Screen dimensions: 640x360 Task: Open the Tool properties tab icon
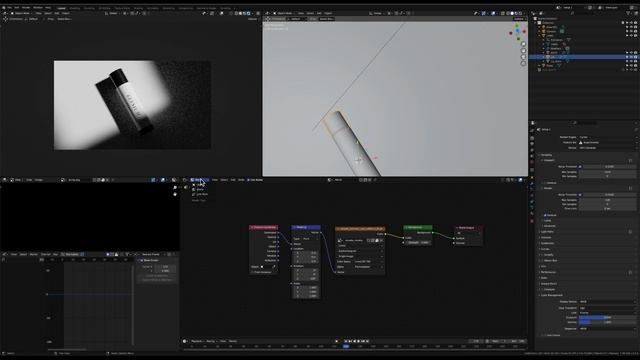tap(532, 131)
